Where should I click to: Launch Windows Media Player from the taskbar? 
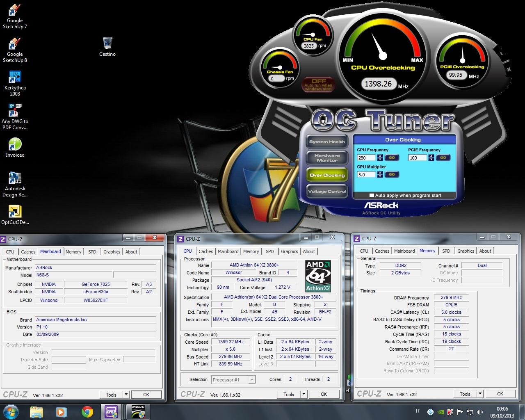(x=61, y=412)
